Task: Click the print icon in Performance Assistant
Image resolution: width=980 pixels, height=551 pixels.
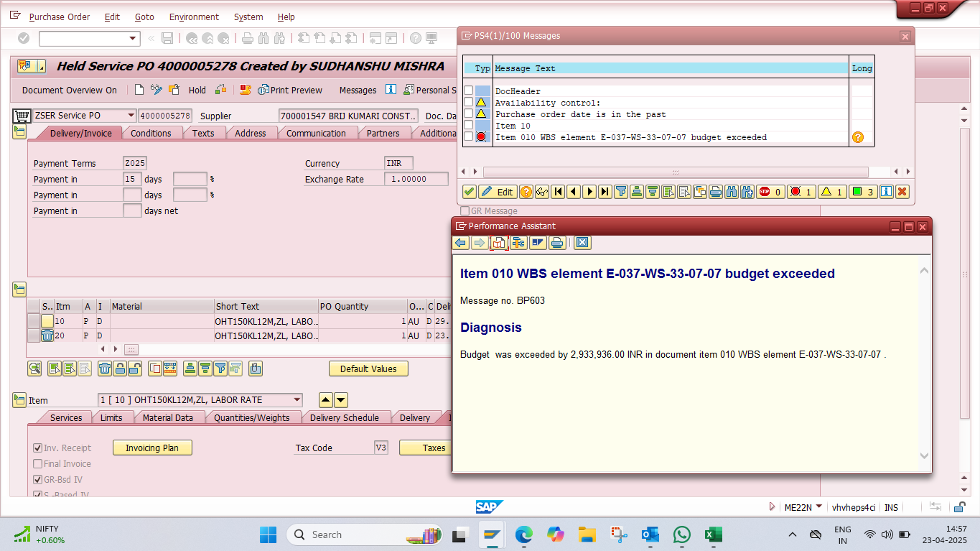Action: 556,243
